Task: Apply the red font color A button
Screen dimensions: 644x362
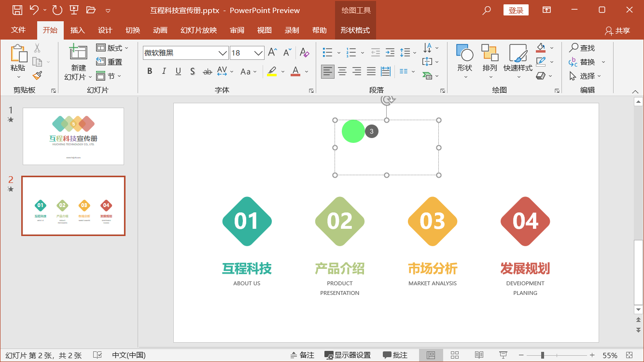Action: tap(295, 71)
